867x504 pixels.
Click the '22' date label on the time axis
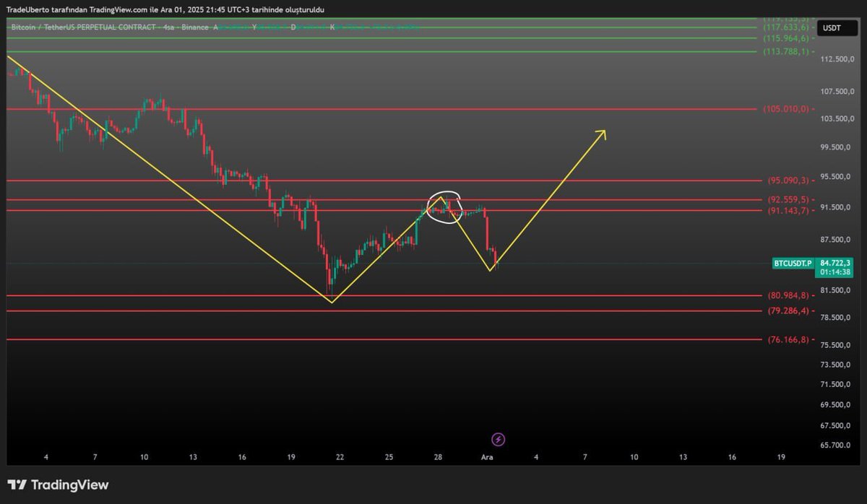(x=340, y=457)
